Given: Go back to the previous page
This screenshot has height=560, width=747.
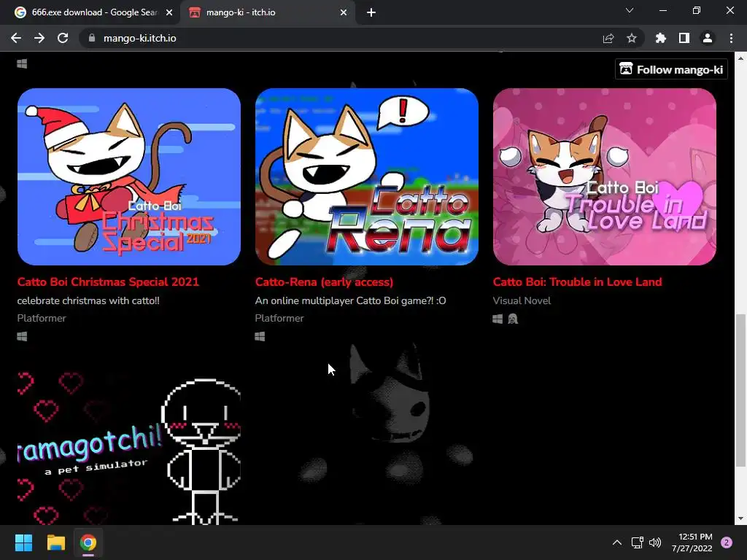Looking at the screenshot, I should pyautogui.click(x=16, y=38).
